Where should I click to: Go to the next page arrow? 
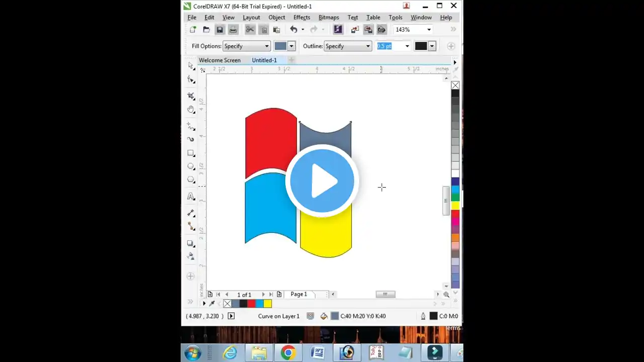(263, 295)
